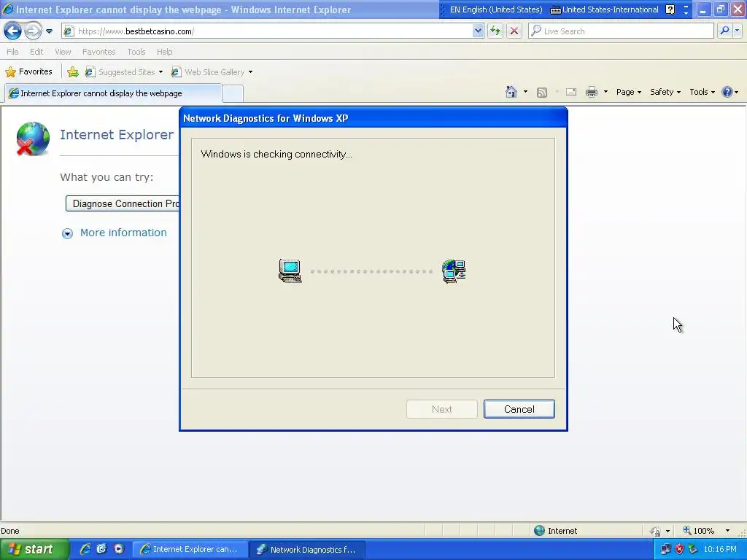Expand the address bar history dropdown
The height and width of the screenshot is (560, 747).
pyautogui.click(x=478, y=31)
